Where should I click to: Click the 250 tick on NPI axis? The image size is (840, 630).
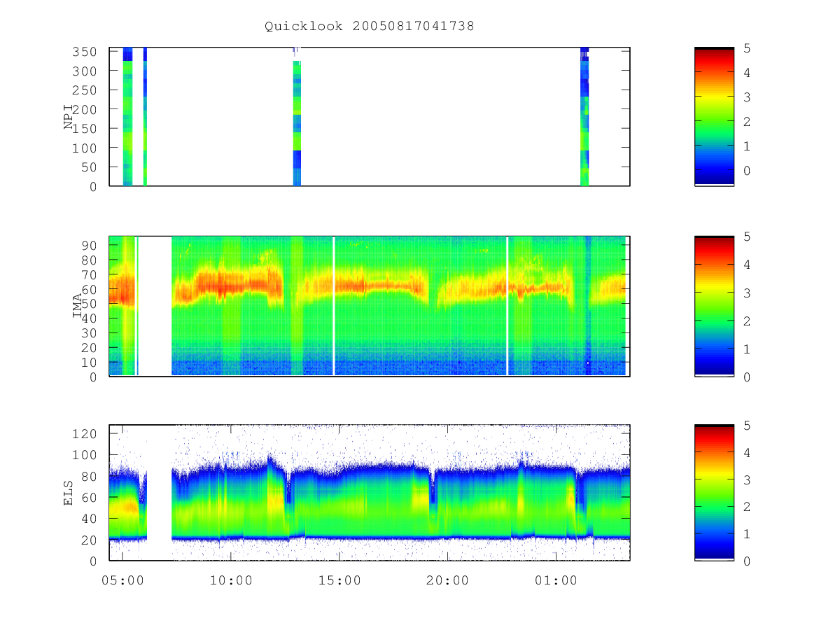pyautogui.click(x=86, y=90)
